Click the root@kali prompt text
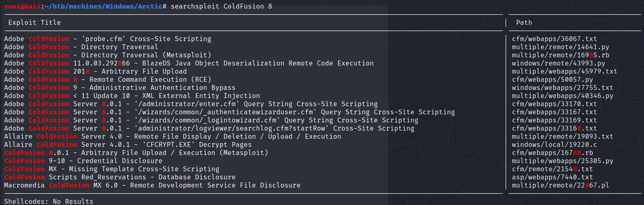Image resolution: width=644 pixels, height=205 pixels. pos(22,6)
